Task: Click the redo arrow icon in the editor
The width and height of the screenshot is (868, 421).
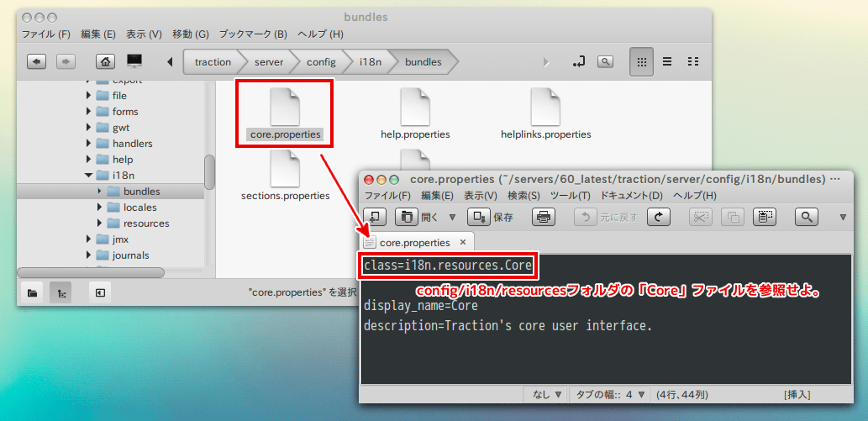Action: (x=658, y=217)
